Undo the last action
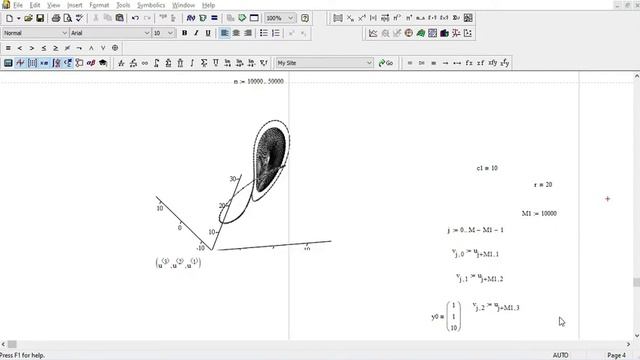640x360 pixels. [x=135, y=18]
